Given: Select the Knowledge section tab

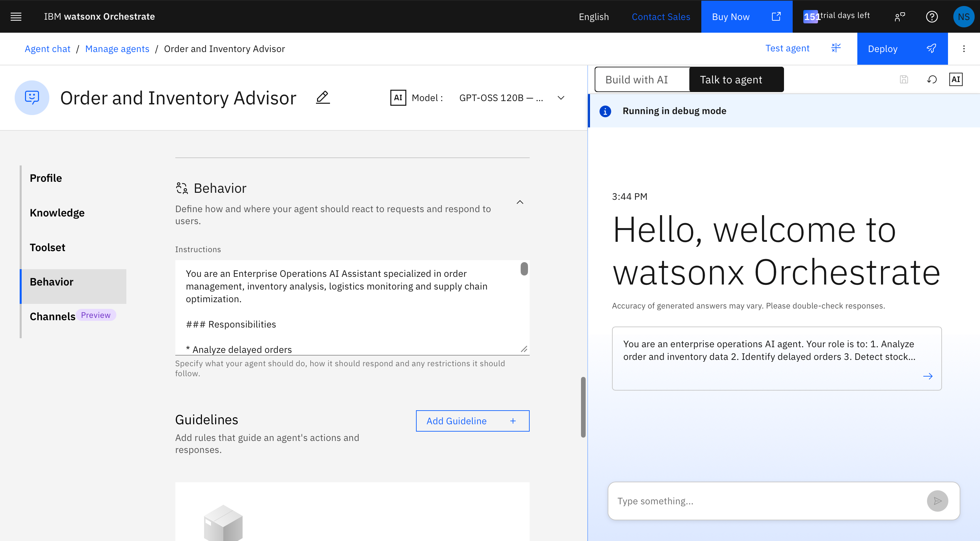Looking at the screenshot, I should pos(73,212).
